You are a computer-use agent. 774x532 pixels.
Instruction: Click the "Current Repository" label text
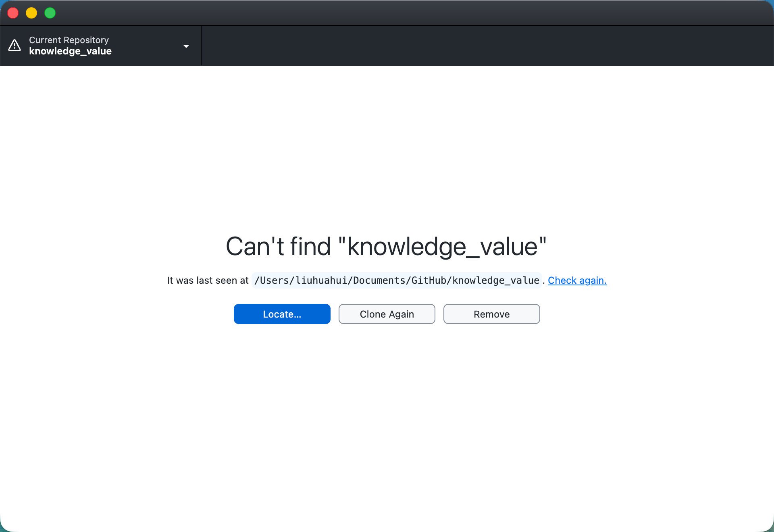[x=69, y=40]
